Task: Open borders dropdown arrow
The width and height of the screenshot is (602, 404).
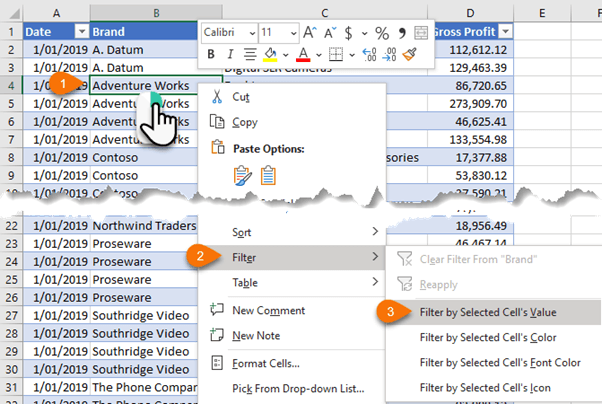Action: point(352,55)
